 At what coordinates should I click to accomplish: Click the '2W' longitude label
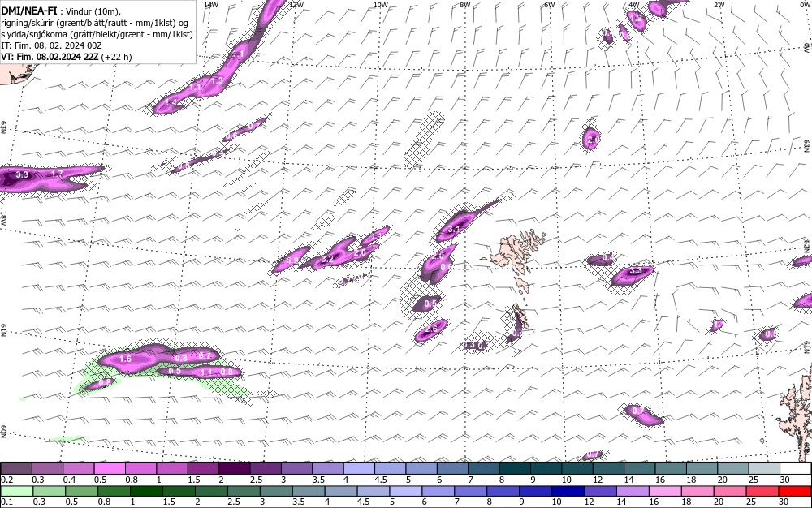719,5
